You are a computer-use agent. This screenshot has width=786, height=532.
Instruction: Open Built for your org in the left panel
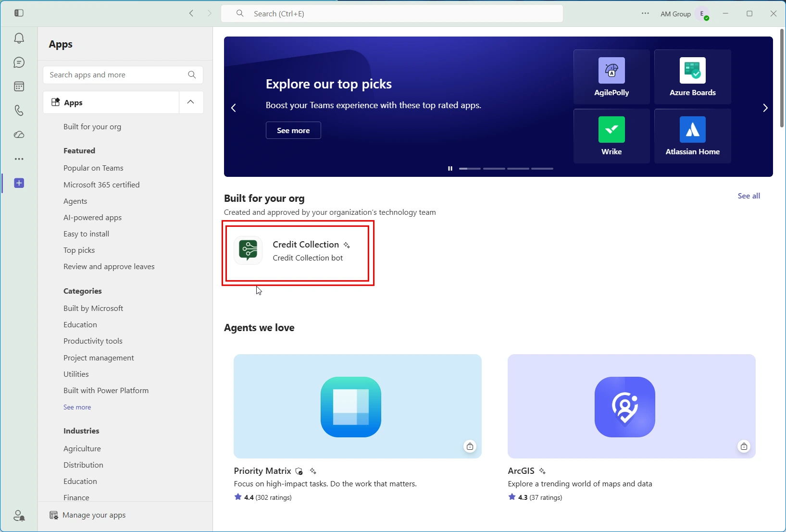pyautogui.click(x=92, y=127)
